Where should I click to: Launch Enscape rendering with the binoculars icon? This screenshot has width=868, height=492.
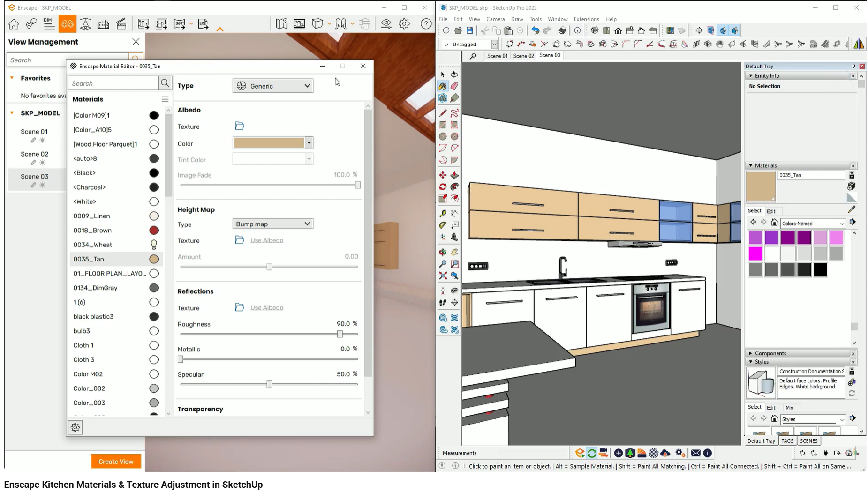coord(67,23)
